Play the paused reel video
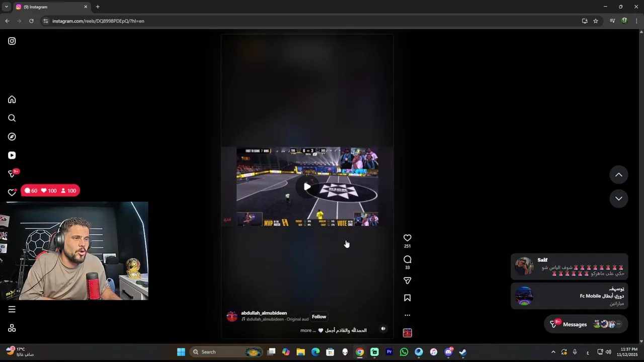Image resolution: width=644 pixels, height=362 pixels. pos(307,187)
